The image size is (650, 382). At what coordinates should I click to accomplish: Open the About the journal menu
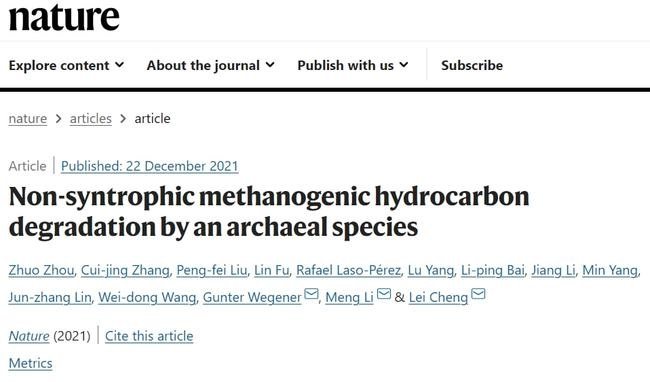coord(211,65)
